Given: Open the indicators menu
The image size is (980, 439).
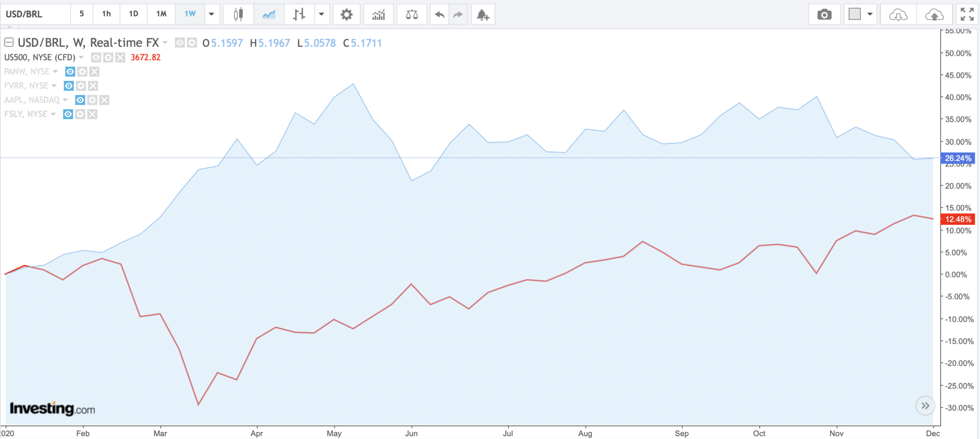Looking at the screenshot, I should [379, 14].
